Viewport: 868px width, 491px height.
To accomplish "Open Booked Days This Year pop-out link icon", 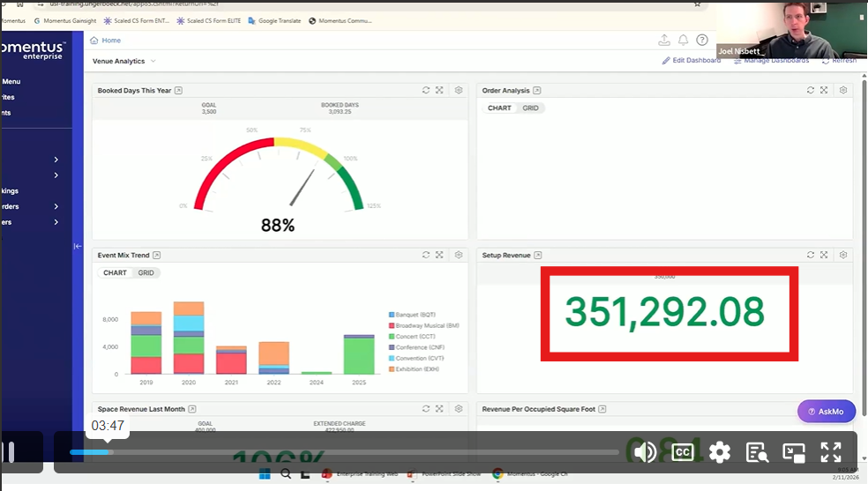I will (x=178, y=91).
